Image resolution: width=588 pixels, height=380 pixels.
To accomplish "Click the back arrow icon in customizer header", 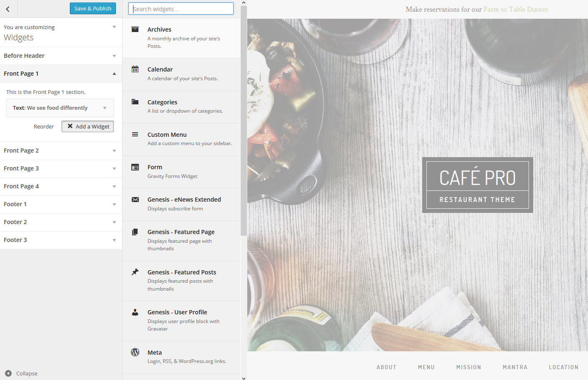I will click(x=7, y=9).
